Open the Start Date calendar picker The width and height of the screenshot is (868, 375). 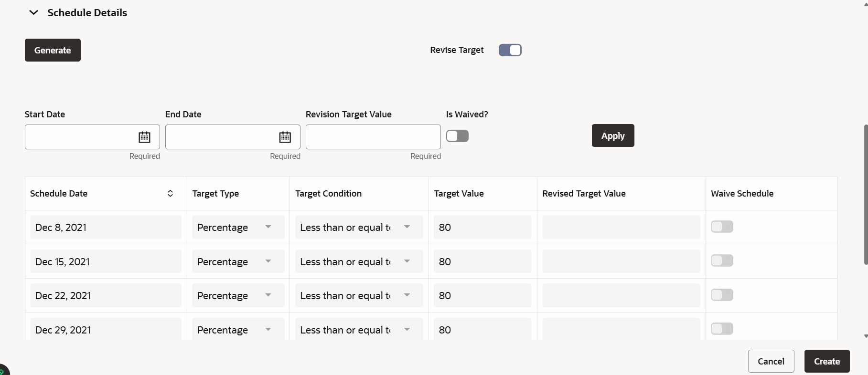point(144,137)
